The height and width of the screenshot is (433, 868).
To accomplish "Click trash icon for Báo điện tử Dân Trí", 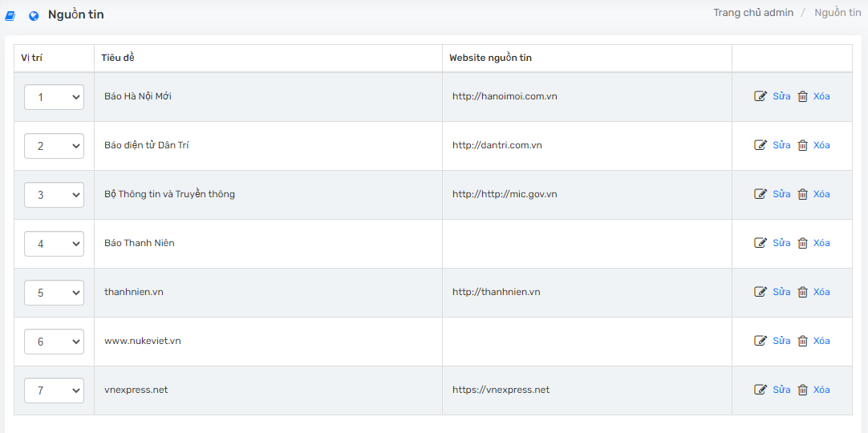I will [x=802, y=145].
